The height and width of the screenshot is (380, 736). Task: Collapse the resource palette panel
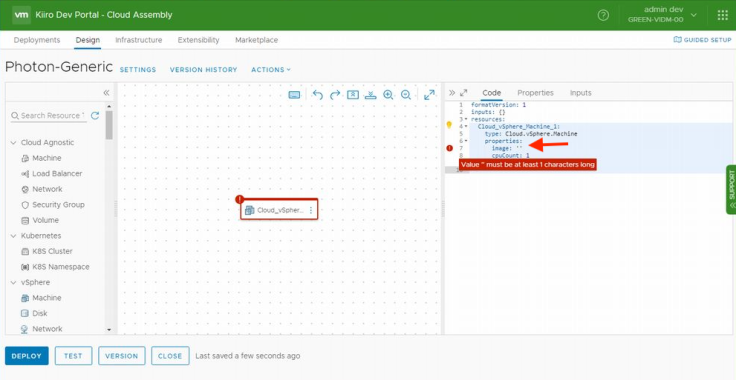point(106,92)
